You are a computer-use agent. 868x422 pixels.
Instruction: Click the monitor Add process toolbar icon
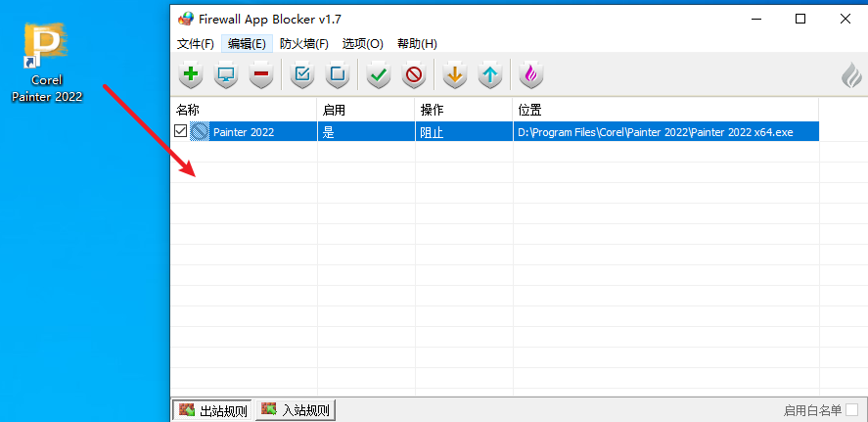[226, 74]
